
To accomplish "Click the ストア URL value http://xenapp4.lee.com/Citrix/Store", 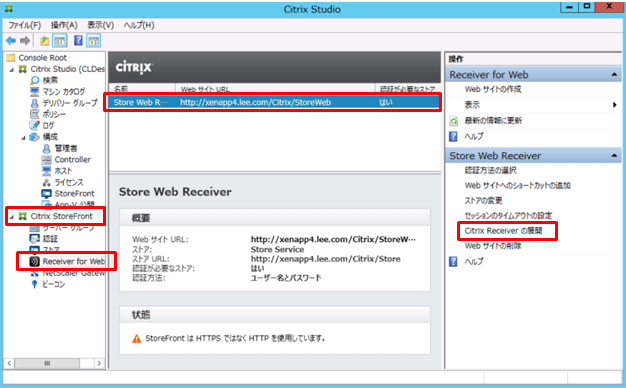I will click(x=325, y=259).
